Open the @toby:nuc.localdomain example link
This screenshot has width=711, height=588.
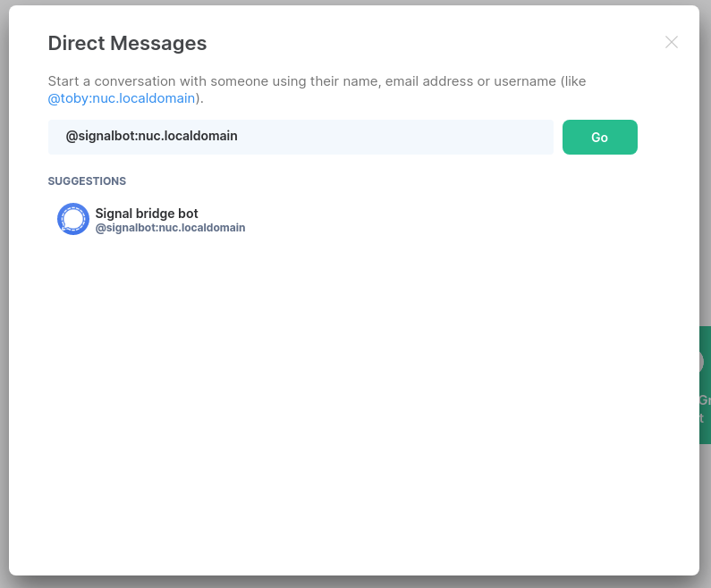(122, 98)
